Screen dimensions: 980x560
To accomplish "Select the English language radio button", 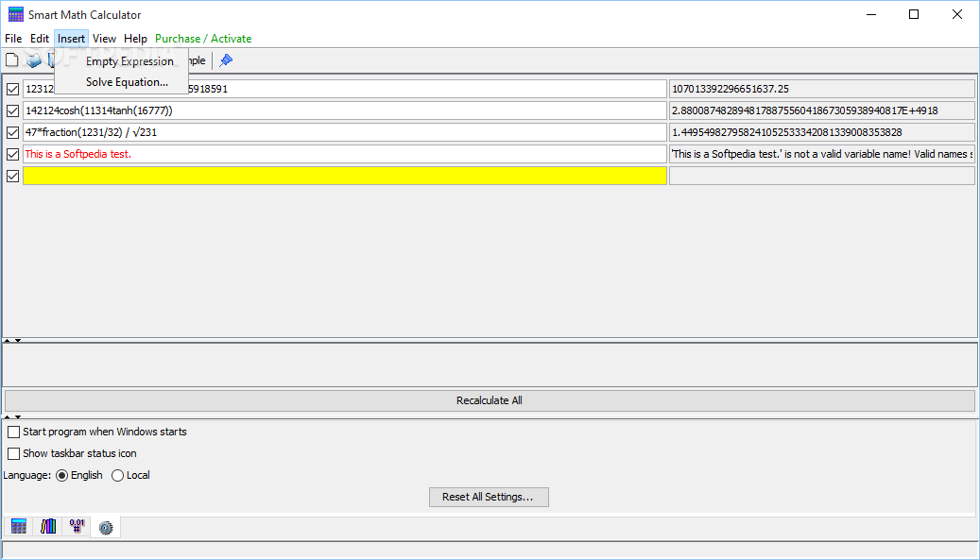I will pos(61,476).
